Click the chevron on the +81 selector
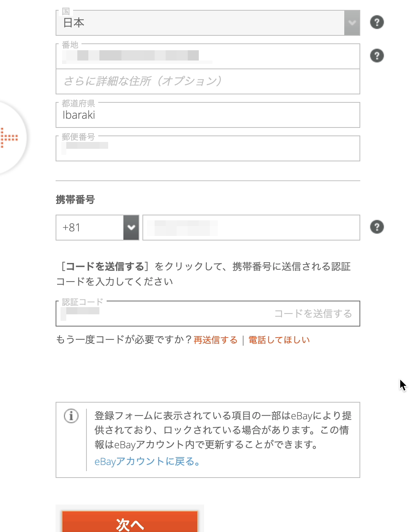The height and width of the screenshot is (532, 409). point(131,228)
